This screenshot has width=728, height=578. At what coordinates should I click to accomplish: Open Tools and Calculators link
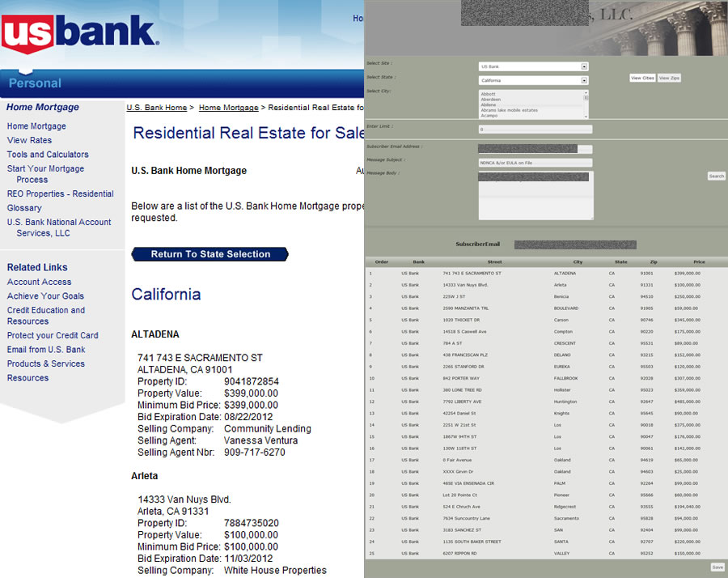pos(48,155)
